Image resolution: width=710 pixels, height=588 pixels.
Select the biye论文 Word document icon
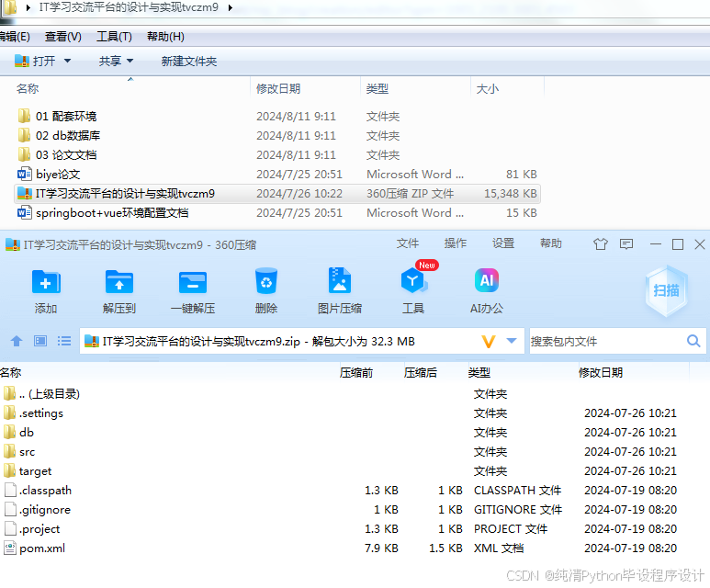tap(25, 174)
